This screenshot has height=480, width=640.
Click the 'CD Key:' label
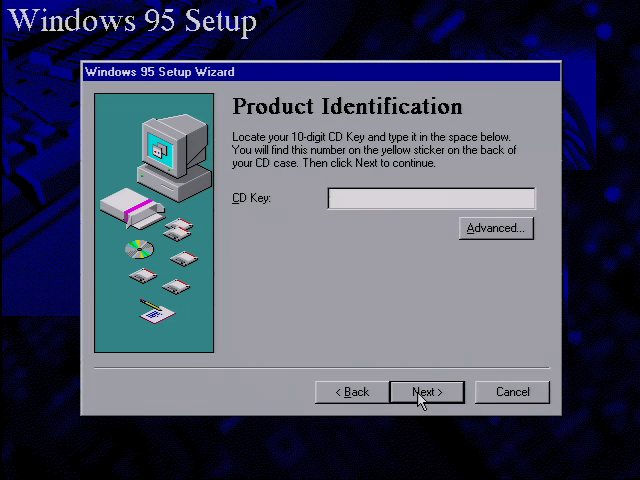(251, 198)
